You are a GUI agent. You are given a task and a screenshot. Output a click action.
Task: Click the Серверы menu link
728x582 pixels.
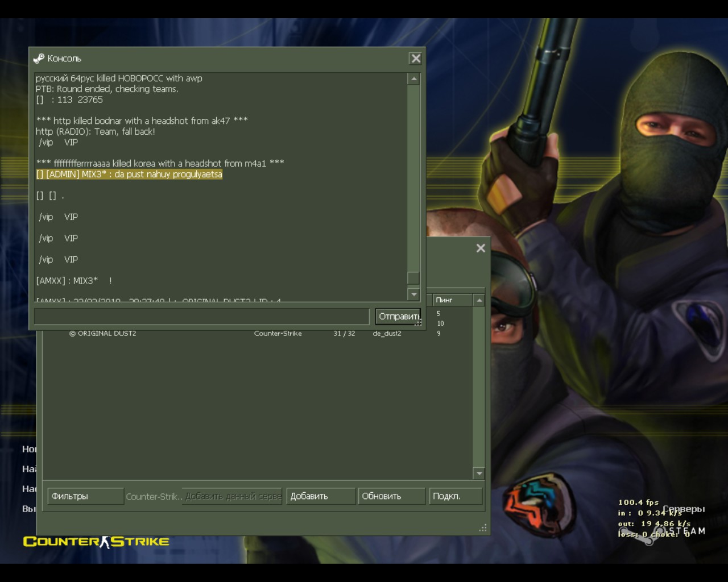coord(684,509)
